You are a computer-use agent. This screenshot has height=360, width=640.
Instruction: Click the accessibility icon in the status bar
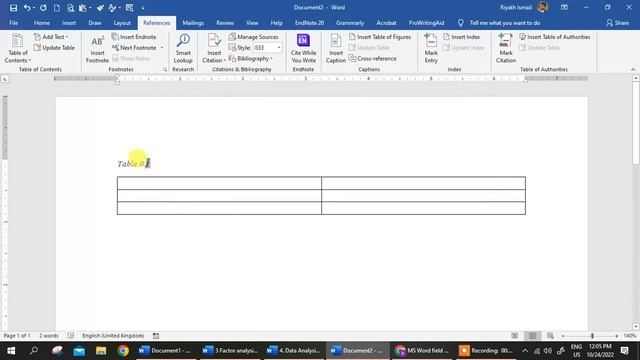click(x=156, y=336)
